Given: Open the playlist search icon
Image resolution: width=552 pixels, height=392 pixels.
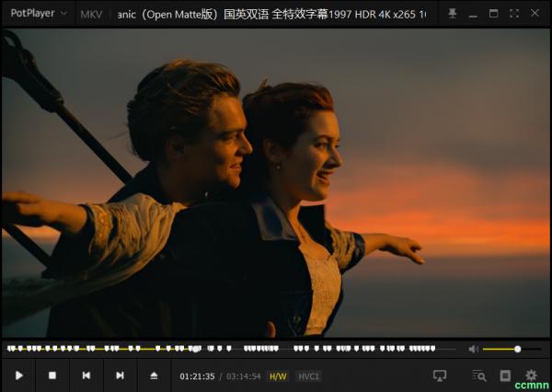Looking at the screenshot, I should (479, 375).
